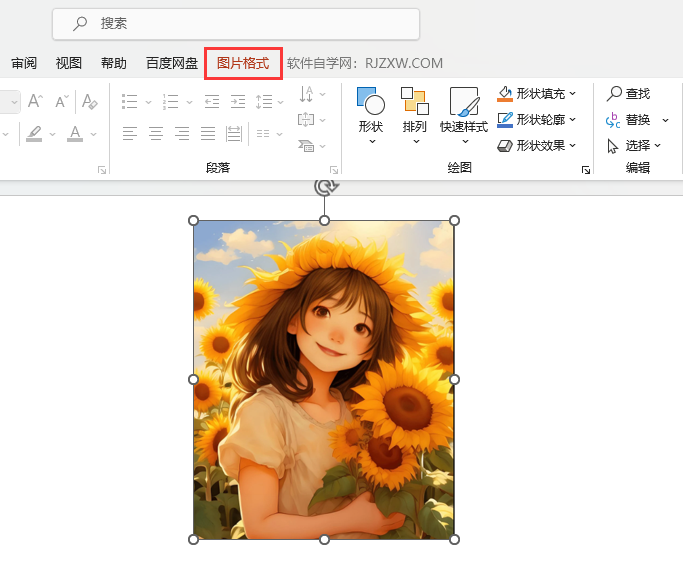Image resolution: width=683 pixels, height=571 pixels.
Task: Open the line spacing icon
Action: (264, 101)
